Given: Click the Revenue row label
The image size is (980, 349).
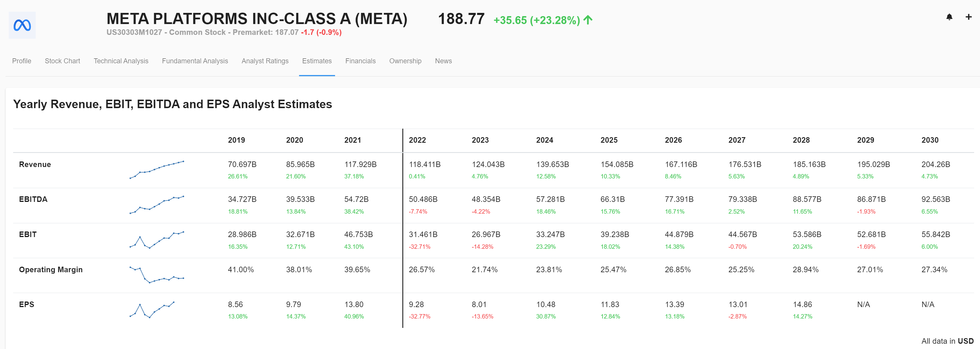Looking at the screenshot, I should 35,165.
